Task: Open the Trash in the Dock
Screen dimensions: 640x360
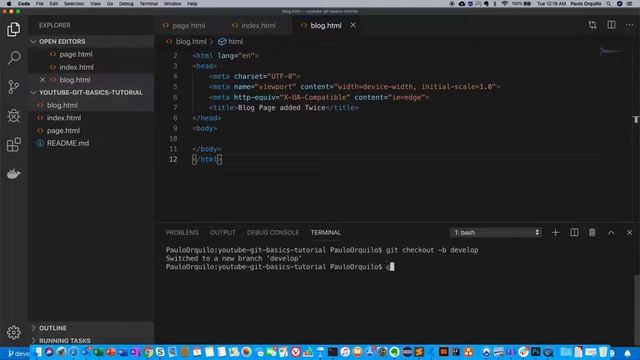Action: [603, 352]
